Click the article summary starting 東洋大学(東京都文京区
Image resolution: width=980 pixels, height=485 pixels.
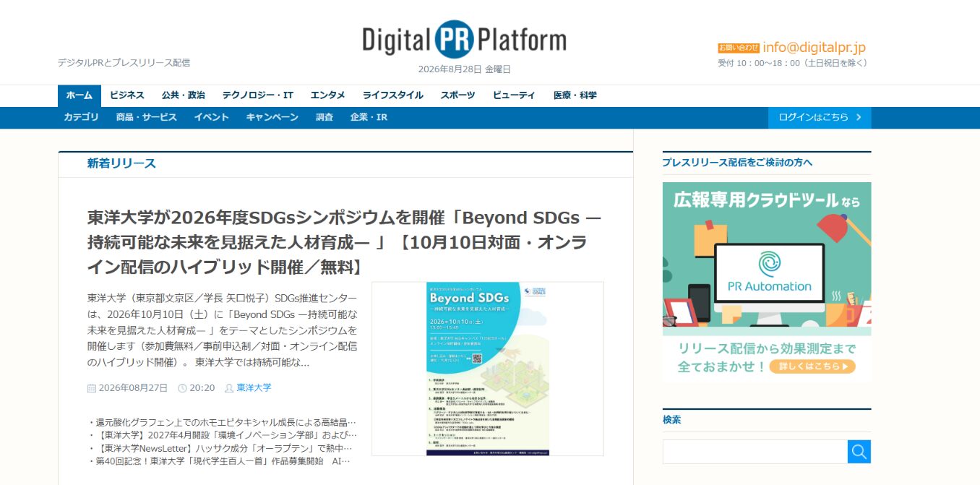[223, 330]
